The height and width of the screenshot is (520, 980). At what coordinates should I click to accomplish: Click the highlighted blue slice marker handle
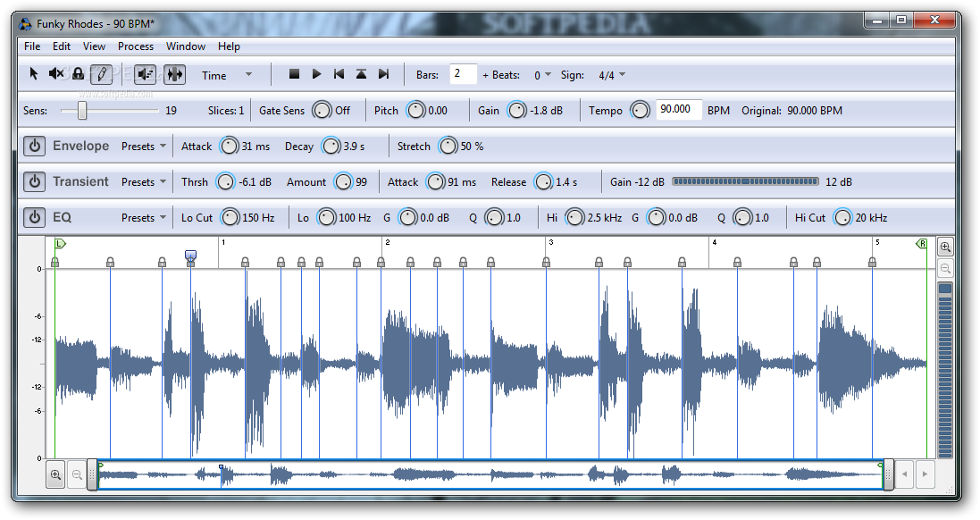point(190,255)
